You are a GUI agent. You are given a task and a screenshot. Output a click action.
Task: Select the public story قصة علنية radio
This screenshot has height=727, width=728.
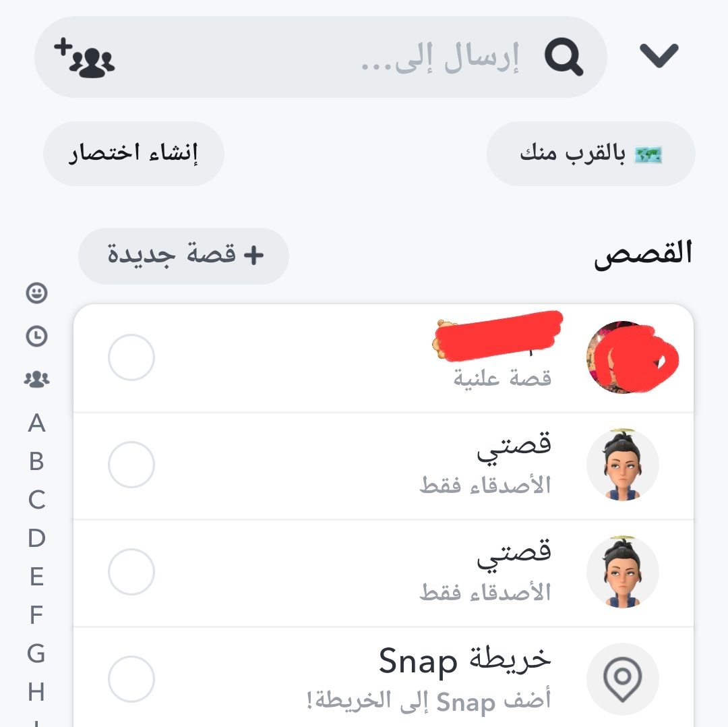tap(131, 357)
